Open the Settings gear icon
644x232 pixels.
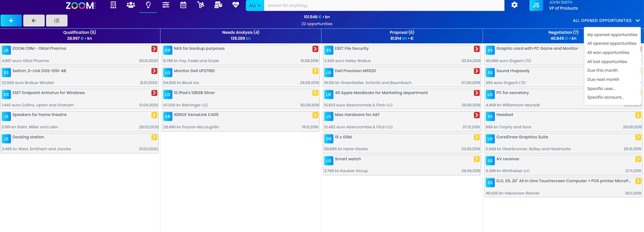pyautogui.click(x=514, y=5)
